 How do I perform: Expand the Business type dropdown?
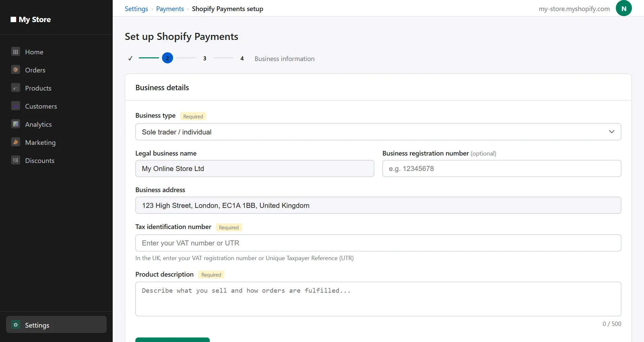pyautogui.click(x=378, y=132)
